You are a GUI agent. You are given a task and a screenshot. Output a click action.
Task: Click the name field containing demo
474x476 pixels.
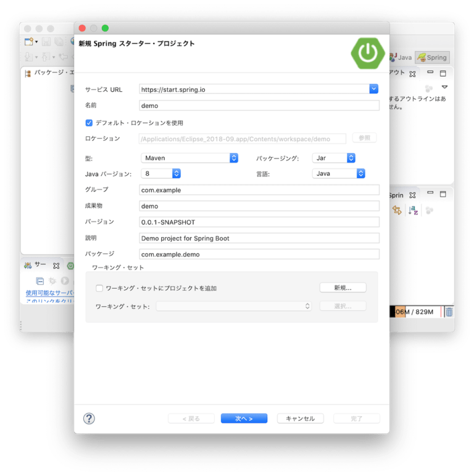[259, 105]
